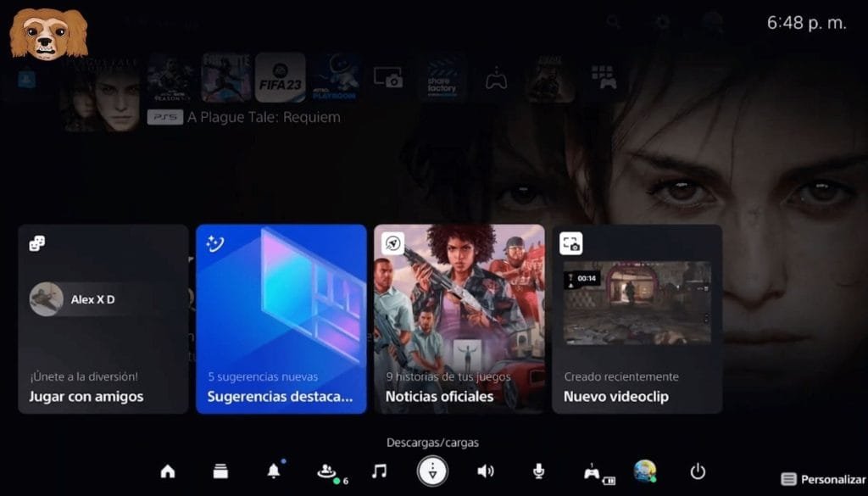Select the FIFA 23 game tile
This screenshot has width=868, height=496.
[280, 77]
